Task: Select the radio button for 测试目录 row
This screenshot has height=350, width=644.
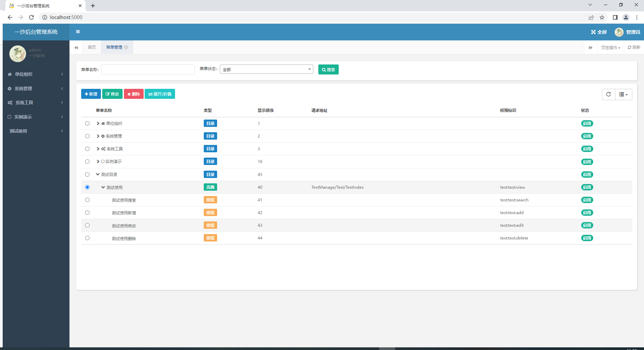Action: (87, 174)
